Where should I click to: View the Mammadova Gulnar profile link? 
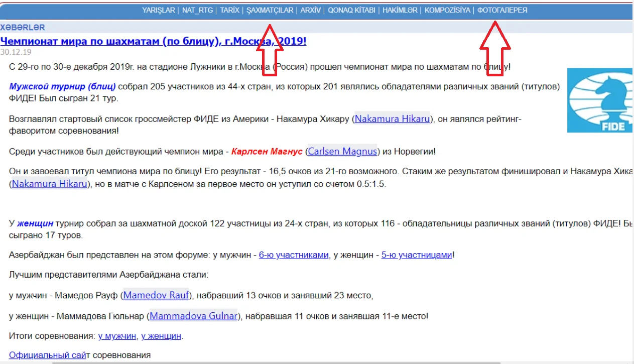[194, 316]
